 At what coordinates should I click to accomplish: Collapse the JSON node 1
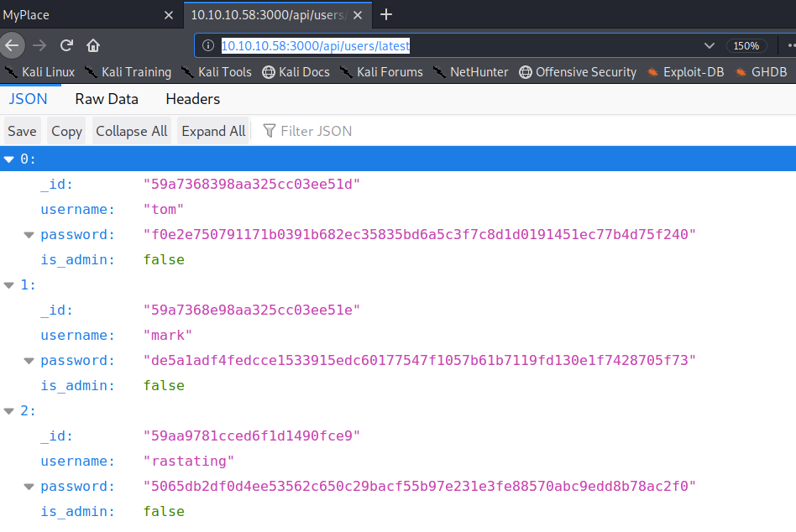(x=9, y=285)
